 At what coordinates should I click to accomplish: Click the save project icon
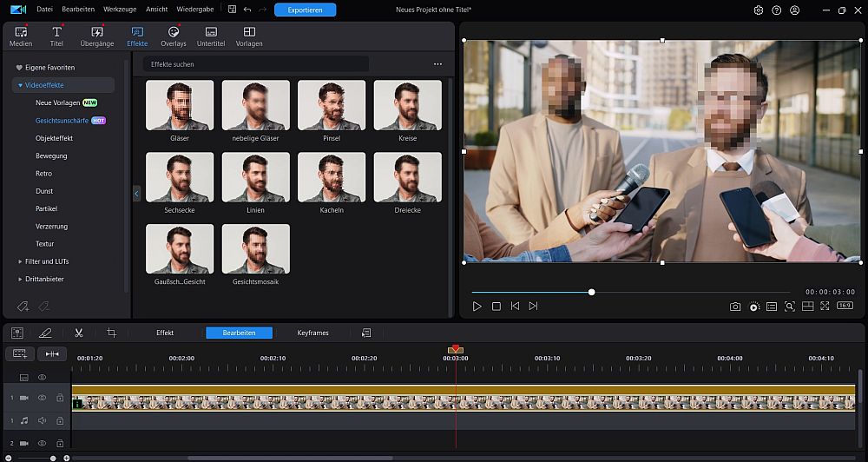pyautogui.click(x=232, y=10)
